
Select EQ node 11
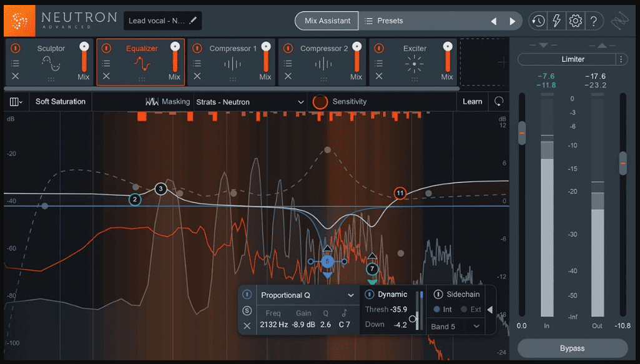(400, 193)
